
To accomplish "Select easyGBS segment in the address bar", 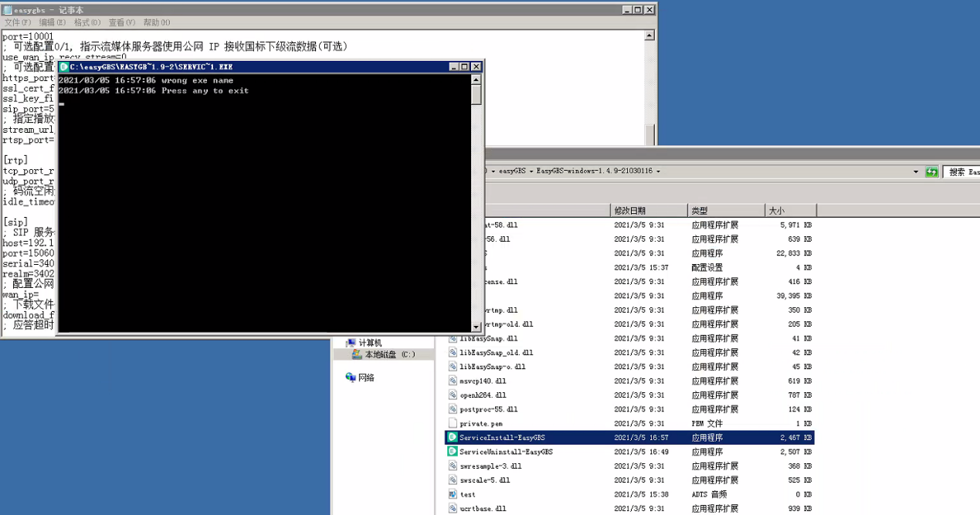I will [513, 171].
